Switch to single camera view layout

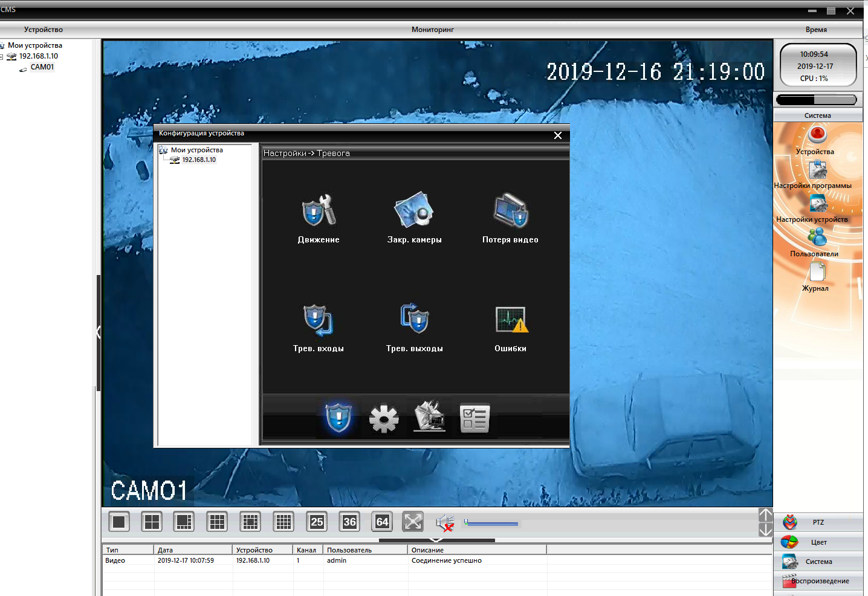tap(119, 522)
